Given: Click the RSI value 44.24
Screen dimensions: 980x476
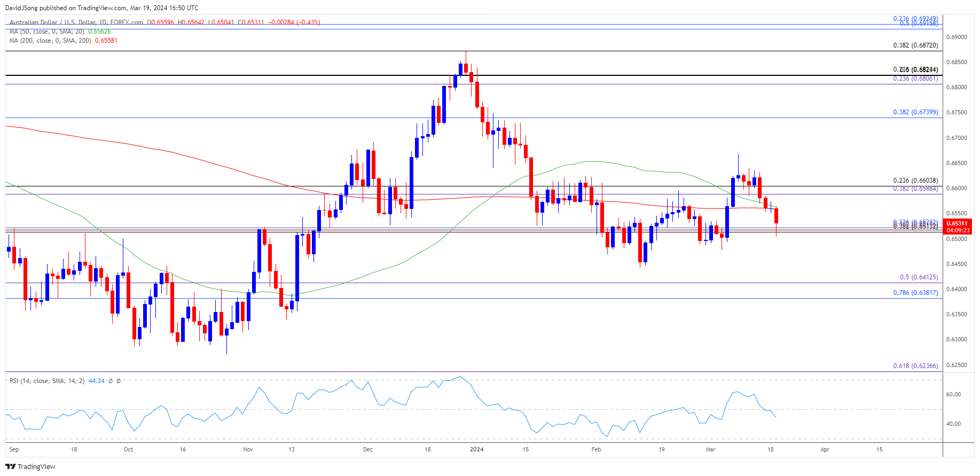Looking at the screenshot, I should click(97, 381).
